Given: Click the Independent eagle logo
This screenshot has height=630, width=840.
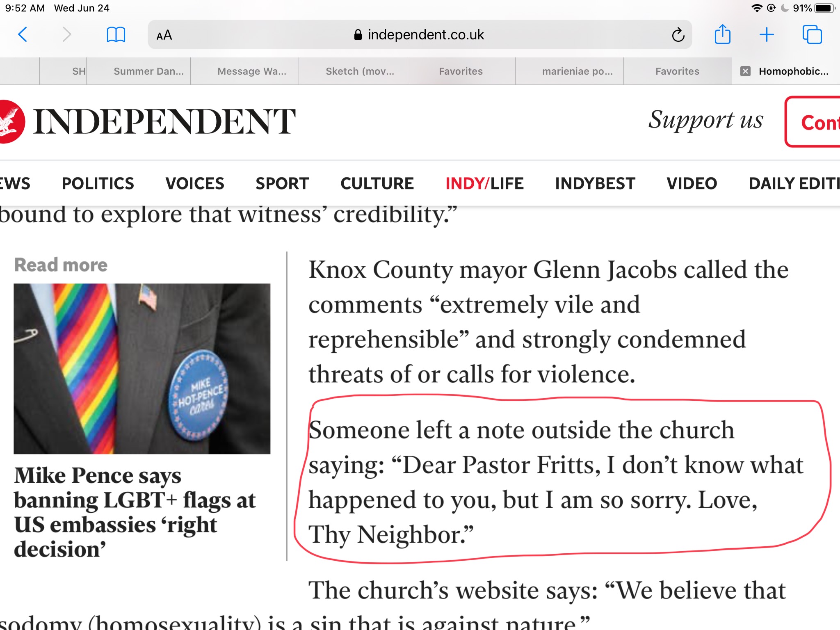Looking at the screenshot, I should click(11, 121).
